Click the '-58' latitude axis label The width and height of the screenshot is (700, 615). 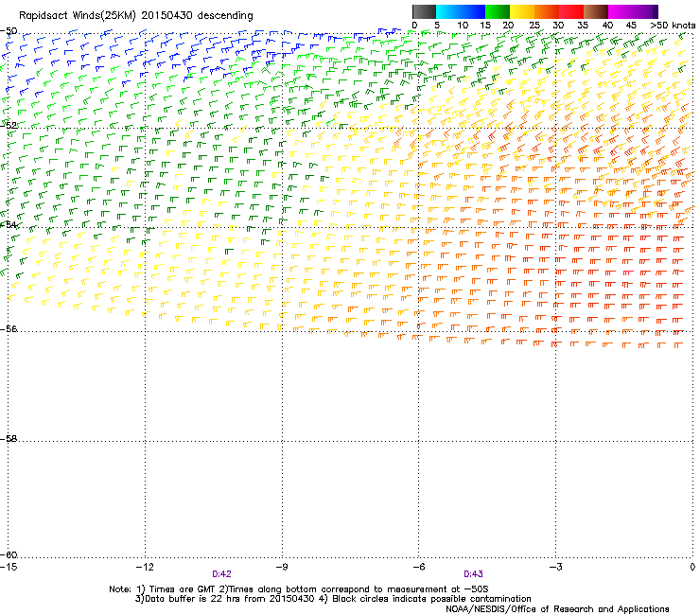pos(9,439)
